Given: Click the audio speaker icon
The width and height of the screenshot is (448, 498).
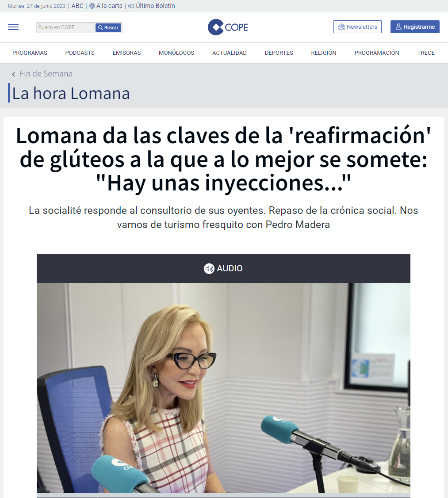Looking at the screenshot, I should point(209,269).
